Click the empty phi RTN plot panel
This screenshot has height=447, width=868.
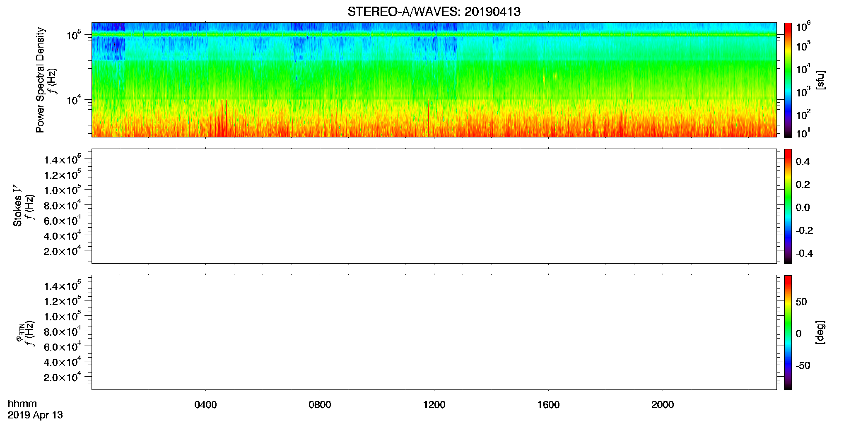(434, 332)
